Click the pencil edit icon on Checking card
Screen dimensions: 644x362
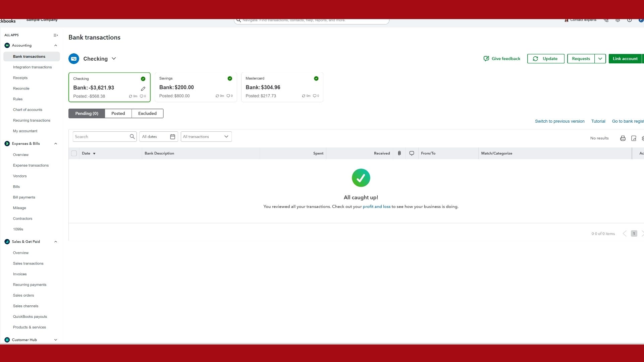(143, 89)
